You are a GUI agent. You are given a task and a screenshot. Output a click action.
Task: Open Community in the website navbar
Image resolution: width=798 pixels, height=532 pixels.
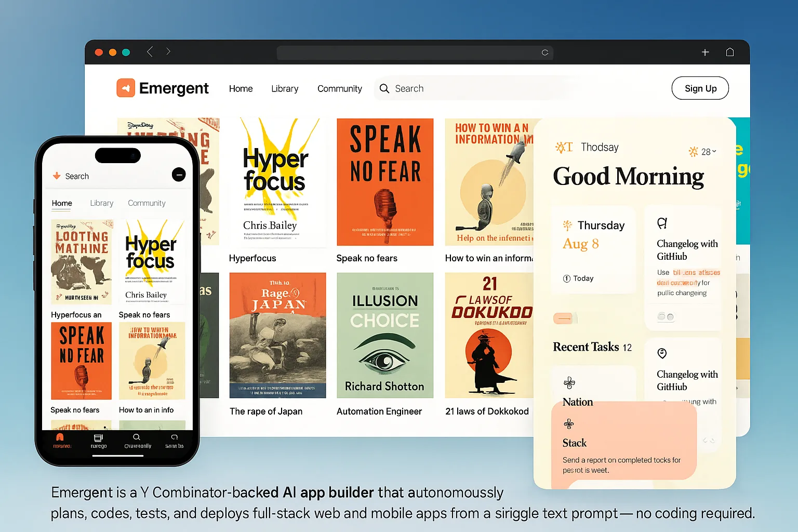pyautogui.click(x=340, y=89)
